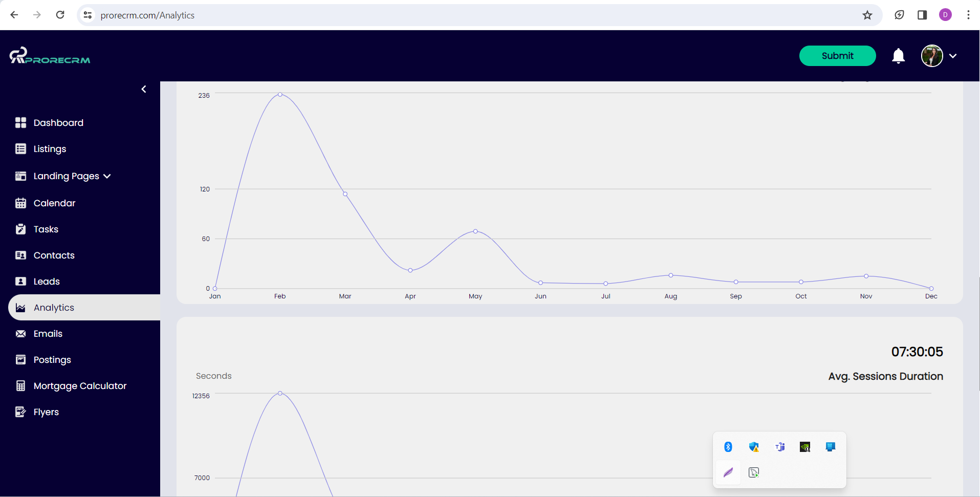980x497 pixels.
Task: Click the Listings icon in sidebar
Action: [20, 149]
